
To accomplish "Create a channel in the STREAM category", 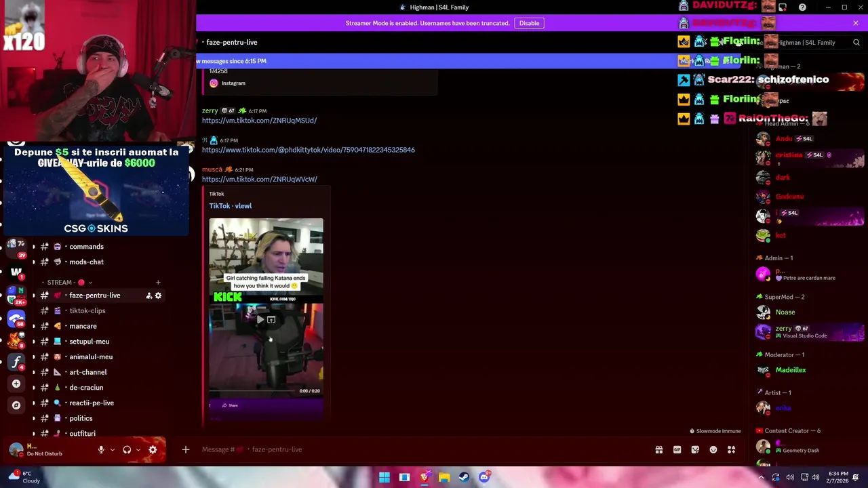I will pos(158,283).
